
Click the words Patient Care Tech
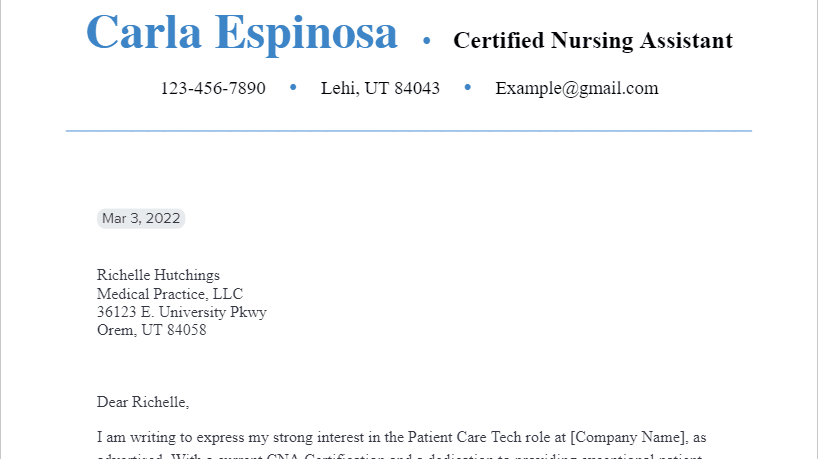pyautogui.click(x=470, y=437)
